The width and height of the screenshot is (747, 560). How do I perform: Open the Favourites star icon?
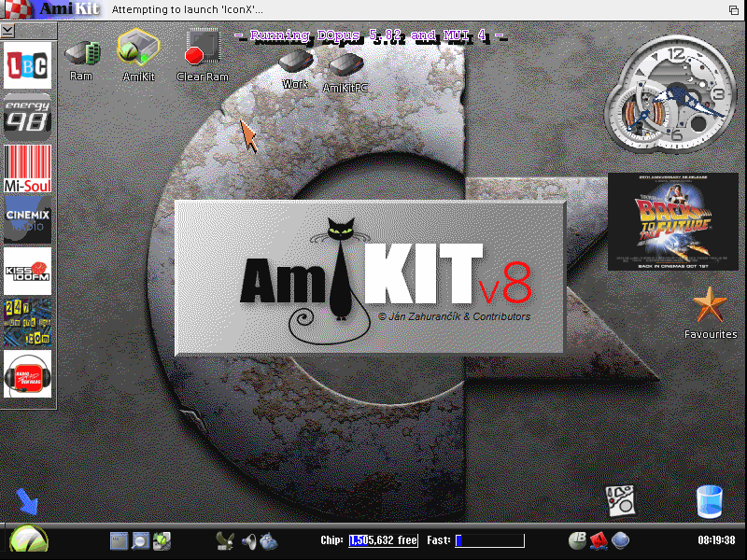tap(710, 306)
